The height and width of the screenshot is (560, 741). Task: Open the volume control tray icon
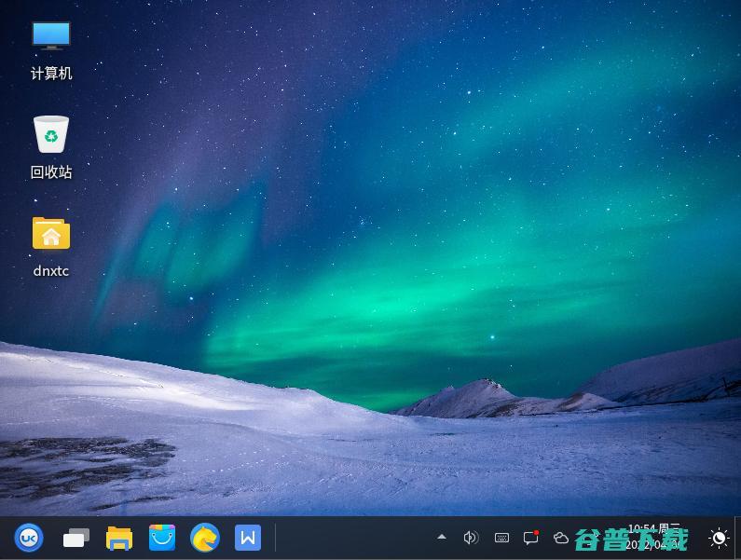click(471, 538)
